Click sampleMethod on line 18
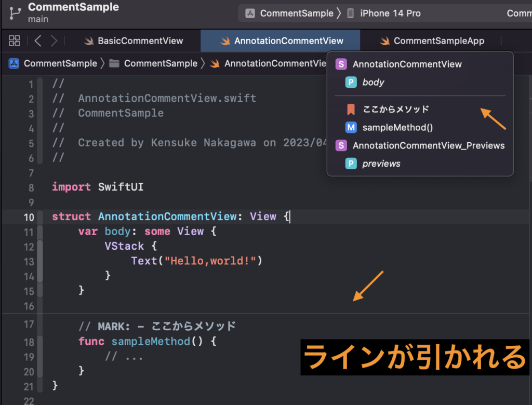 151,341
